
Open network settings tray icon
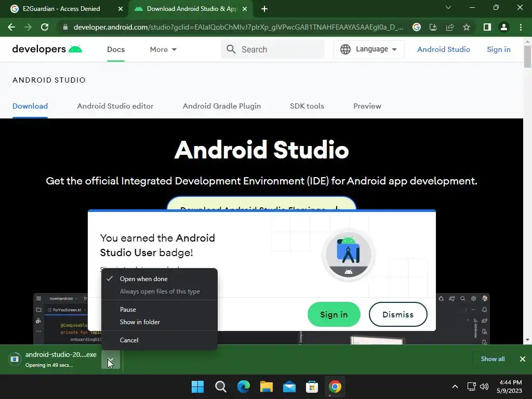coord(472,387)
